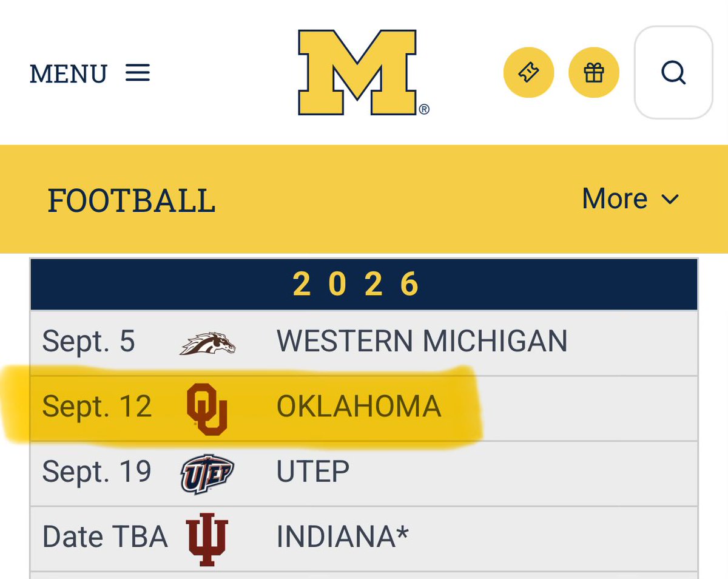Screen dimensions: 728x579
Task: Select the OKLAHOMA opponent link
Action: 359,407
